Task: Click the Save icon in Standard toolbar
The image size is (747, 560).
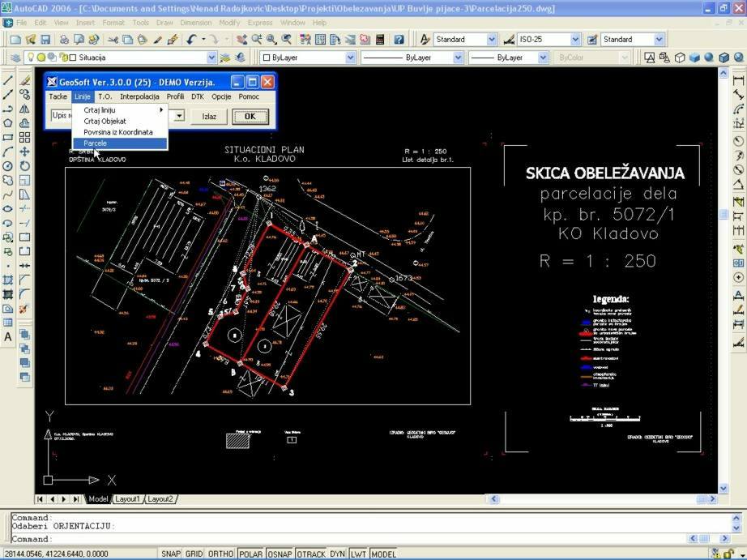Action: click(45, 40)
